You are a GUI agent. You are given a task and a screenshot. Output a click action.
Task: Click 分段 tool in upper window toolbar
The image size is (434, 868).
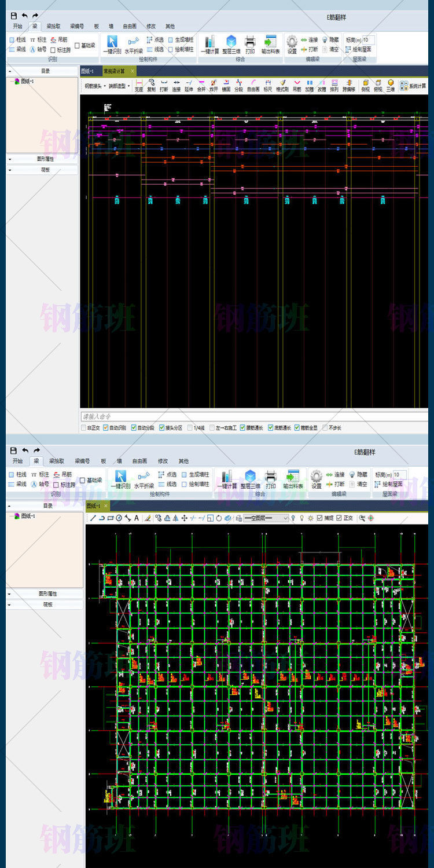[239, 86]
